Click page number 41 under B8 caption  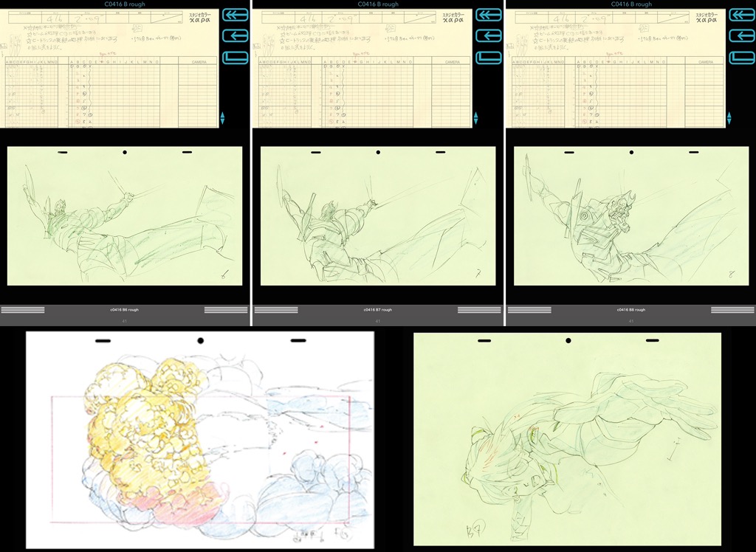pos(631,321)
